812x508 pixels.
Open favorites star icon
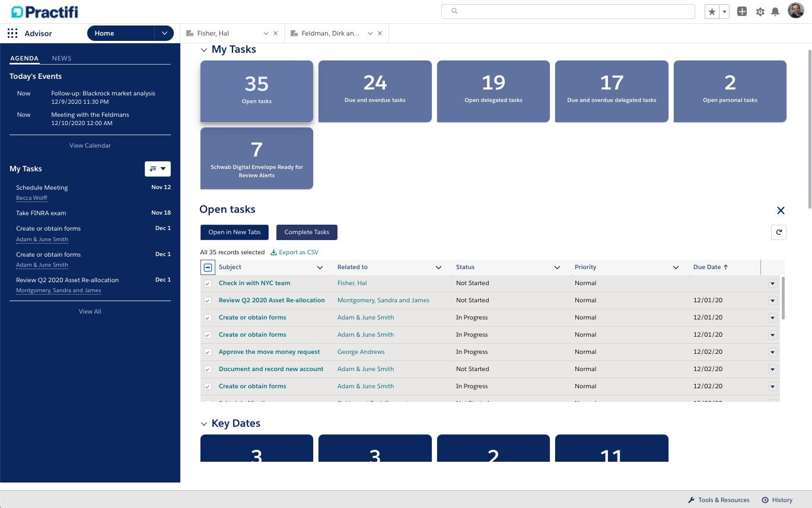click(712, 11)
